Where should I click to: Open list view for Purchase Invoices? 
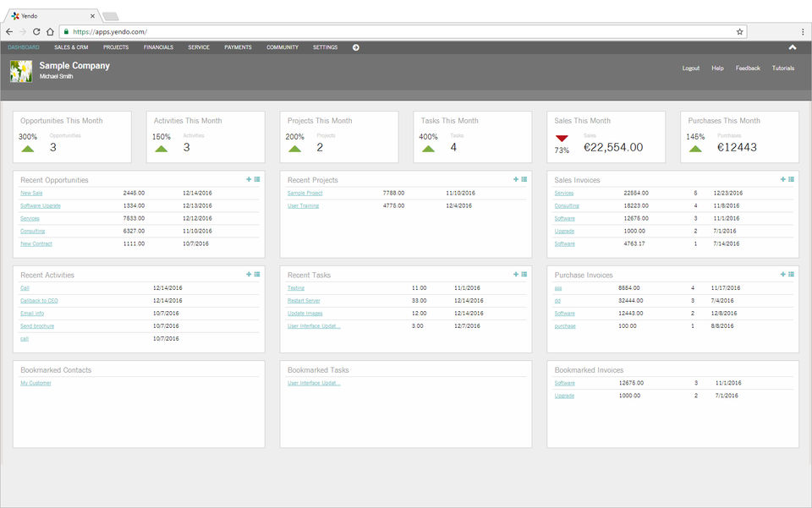(x=792, y=274)
